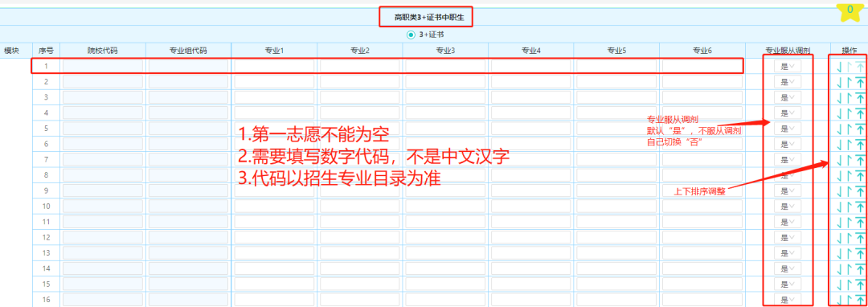
Task: Click the 操作 column header
Action: coord(850,51)
